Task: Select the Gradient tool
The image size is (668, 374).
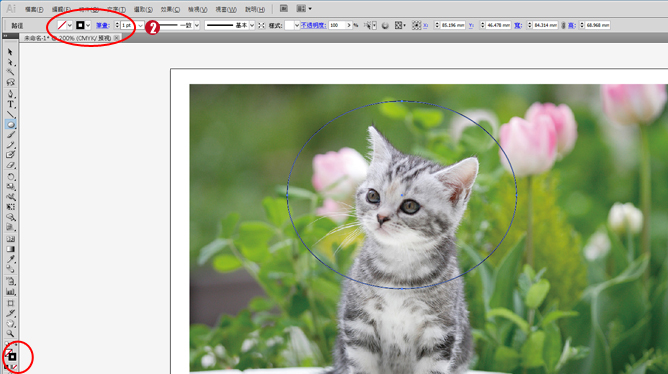Action: tap(10, 249)
